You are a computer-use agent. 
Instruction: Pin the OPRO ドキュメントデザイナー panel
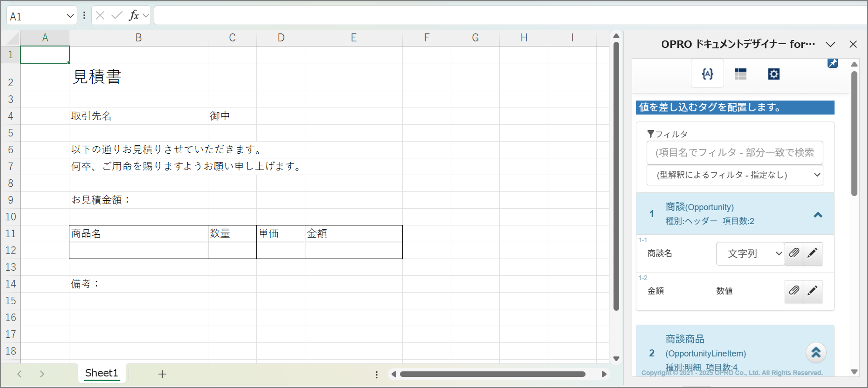click(x=832, y=63)
